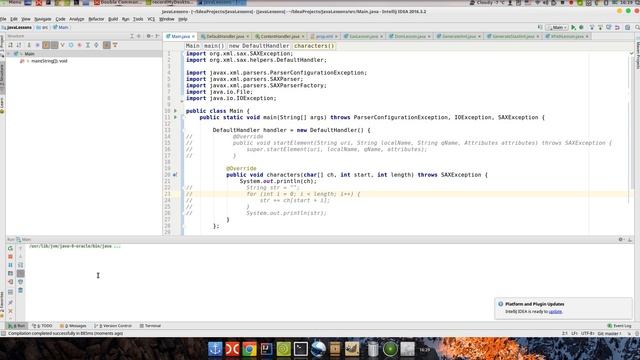The width and height of the screenshot is (640, 360).
Task: Open the Build menu
Action: pyautogui.click(x=113, y=19)
